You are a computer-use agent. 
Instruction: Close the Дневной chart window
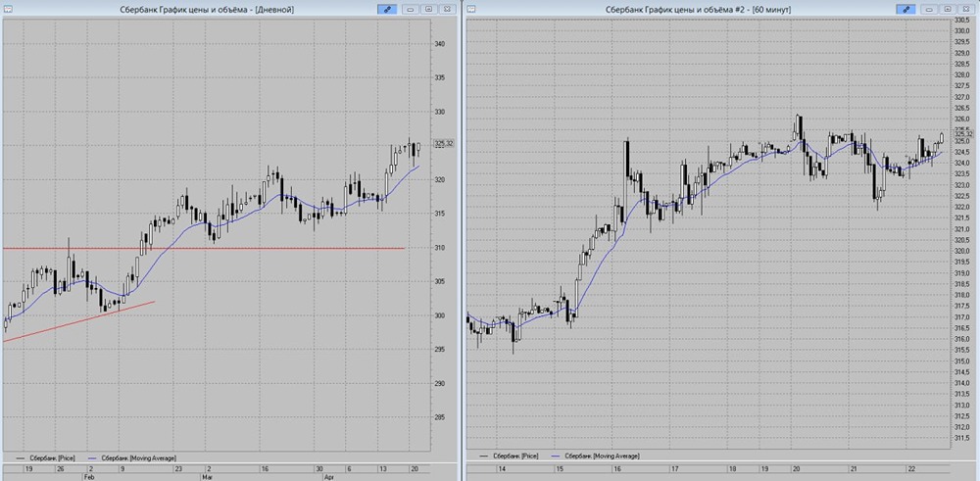point(447,9)
